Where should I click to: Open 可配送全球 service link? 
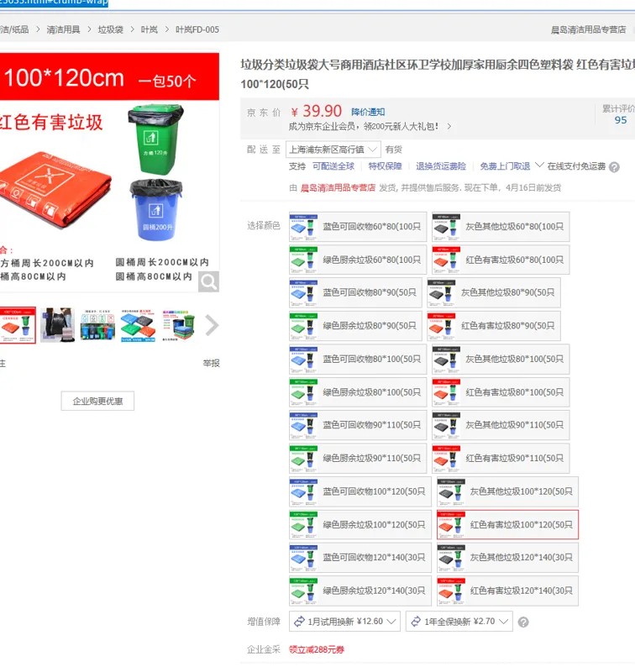click(x=333, y=166)
